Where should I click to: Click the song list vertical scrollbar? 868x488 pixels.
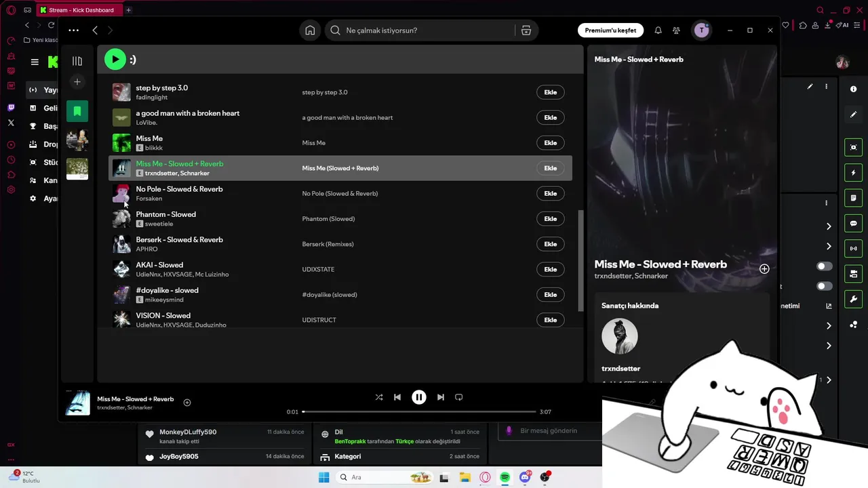pos(580,261)
